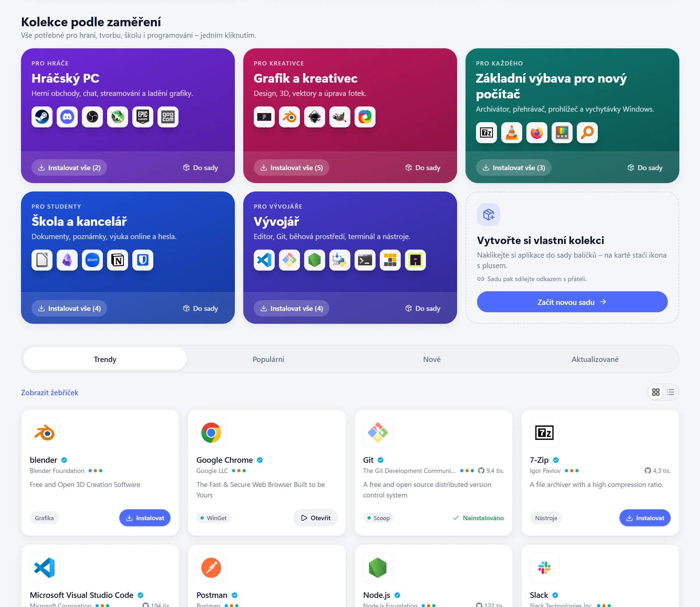
Task: Click the Obsidian icon in Škola a kancelář
Action: pyautogui.click(x=67, y=260)
